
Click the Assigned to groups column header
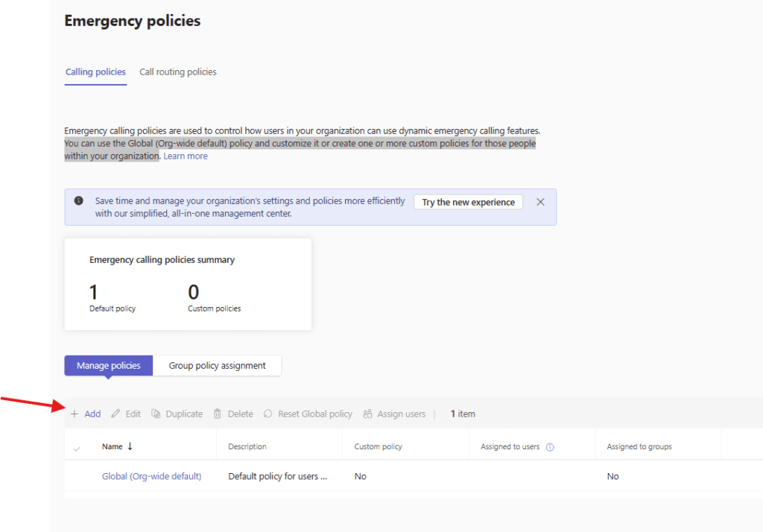[x=639, y=447]
